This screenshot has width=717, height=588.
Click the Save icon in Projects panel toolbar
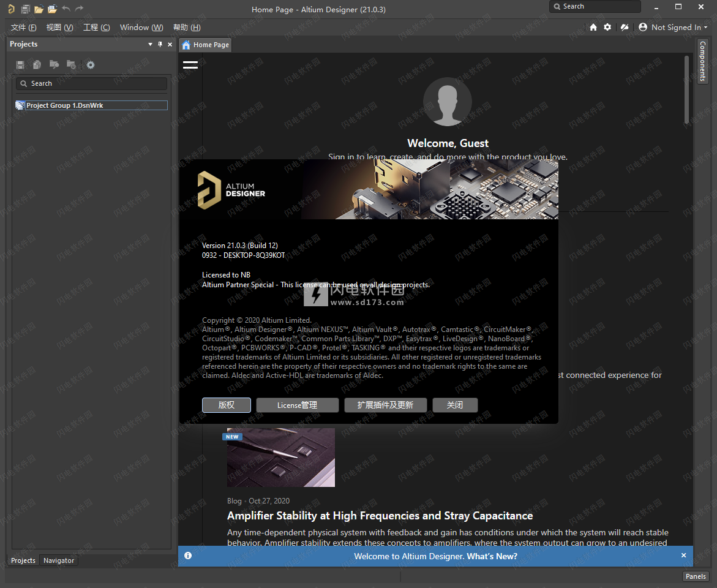(20, 65)
